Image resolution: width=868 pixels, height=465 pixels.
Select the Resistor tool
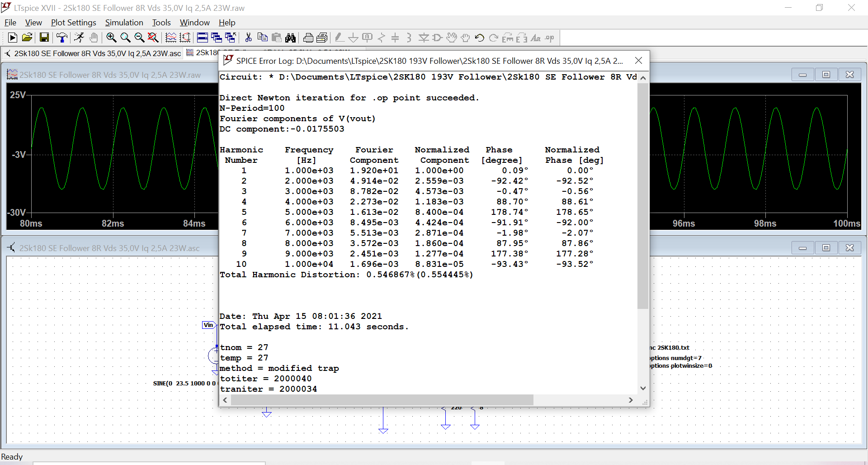point(382,38)
